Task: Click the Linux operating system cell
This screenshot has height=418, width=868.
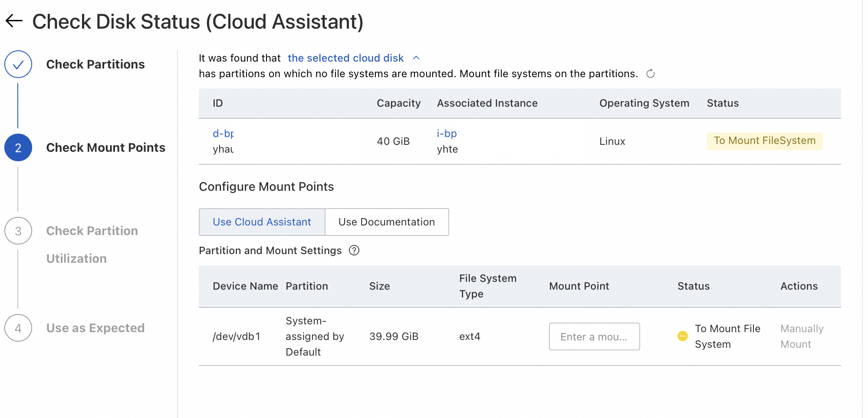Action: coord(612,141)
